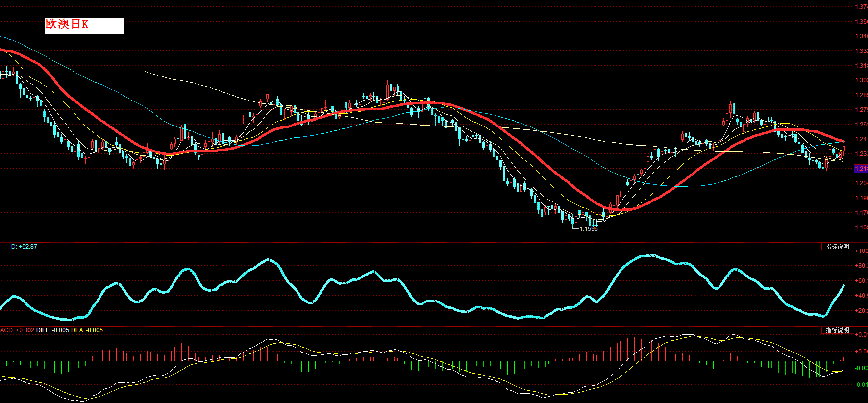Click the 欧澳日K chart title label

[84, 25]
